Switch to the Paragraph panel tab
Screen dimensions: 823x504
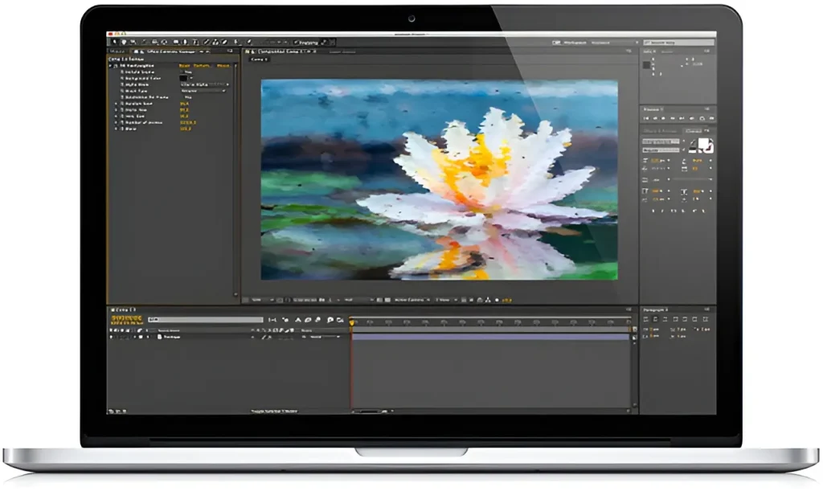pyautogui.click(x=655, y=309)
